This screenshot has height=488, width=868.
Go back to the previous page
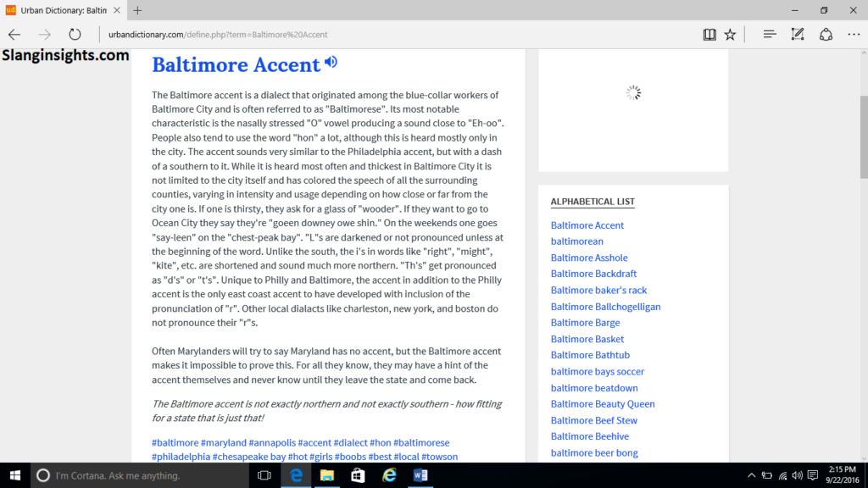pyautogui.click(x=14, y=34)
